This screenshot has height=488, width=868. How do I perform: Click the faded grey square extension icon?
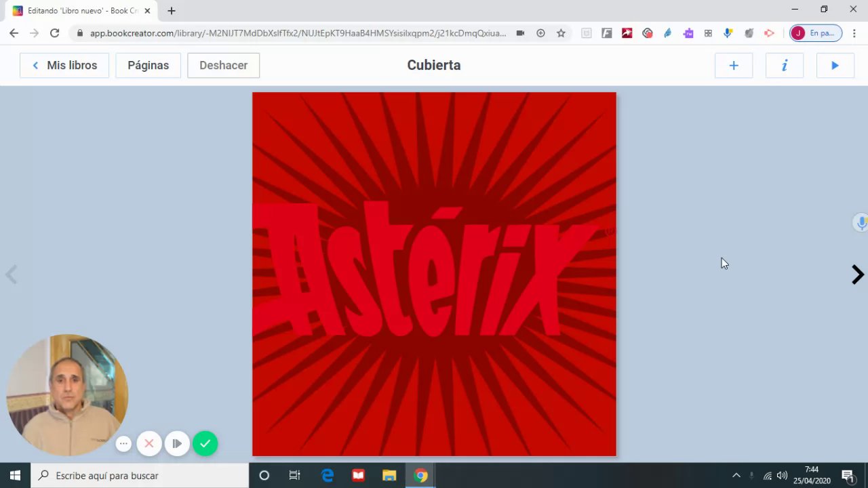(587, 33)
